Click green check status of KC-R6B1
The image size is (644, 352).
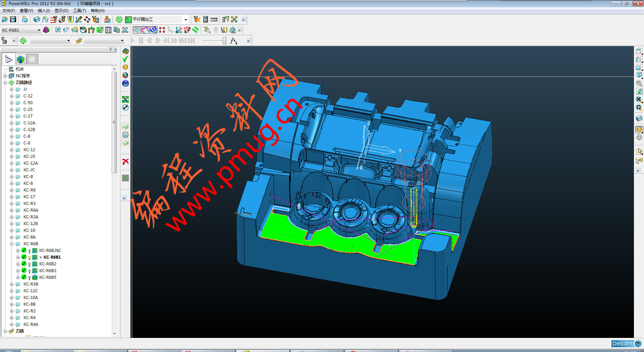pos(24,257)
